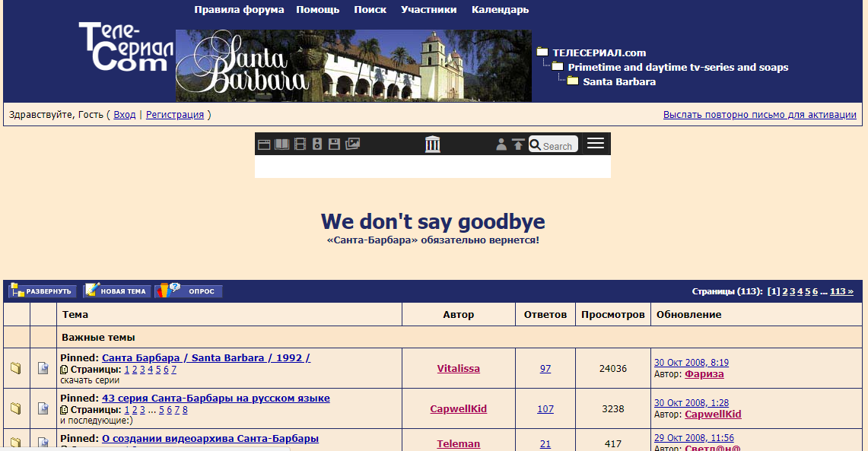Screen dimensions: 868x451
Task: Create a topic with Новая тема button
Action: (x=117, y=291)
